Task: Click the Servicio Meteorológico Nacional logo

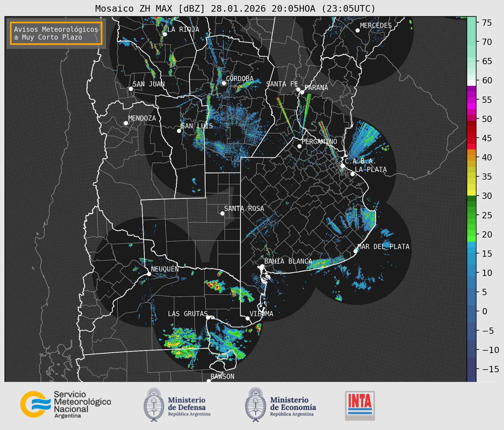Action: [x=65, y=404]
